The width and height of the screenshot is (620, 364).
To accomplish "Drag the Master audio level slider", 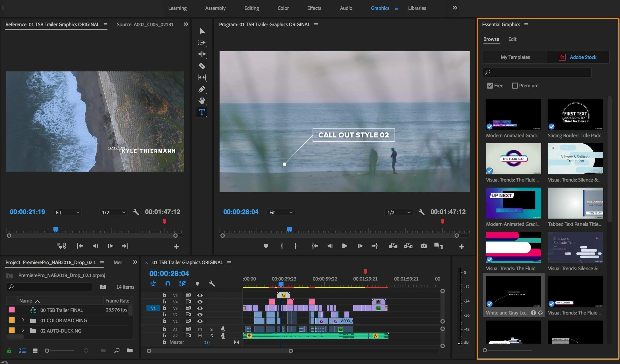I will (x=206, y=342).
